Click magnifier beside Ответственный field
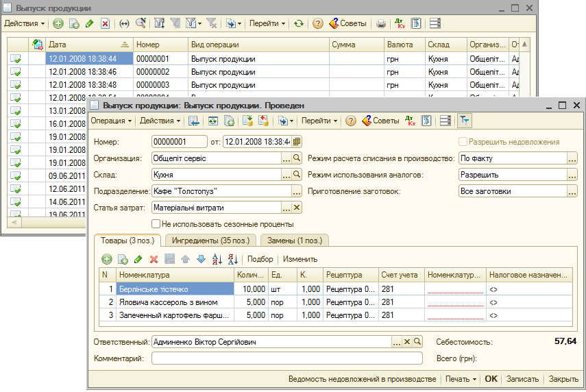The width and height of the screenshot is (586, 392). pos(417,341)
